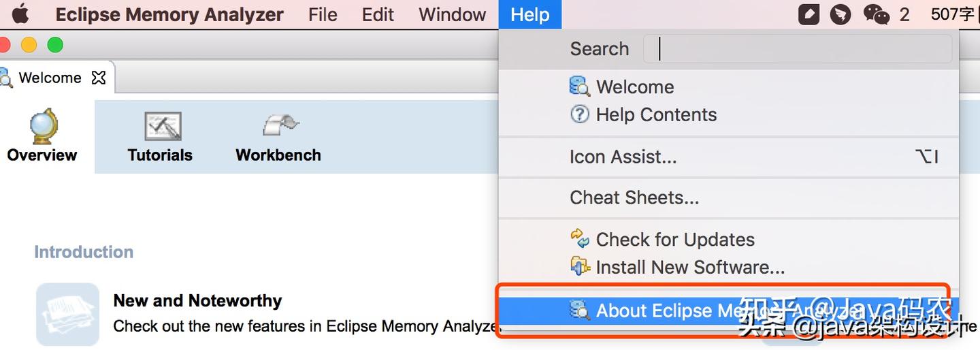The image size is (980, 350).
Task: Open the WeChat menu bar icon
Action: click(876, 14)
